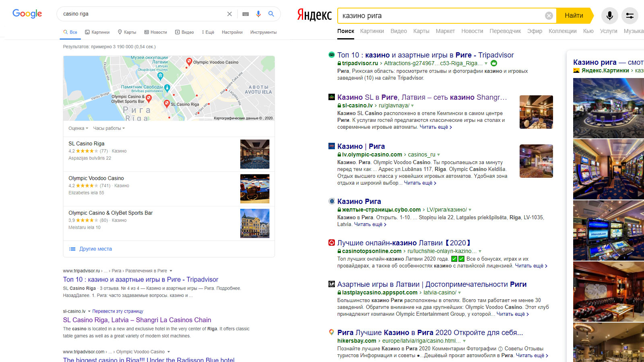
Task: Click into the Yandex search input
Action: [x=439, y=16]
